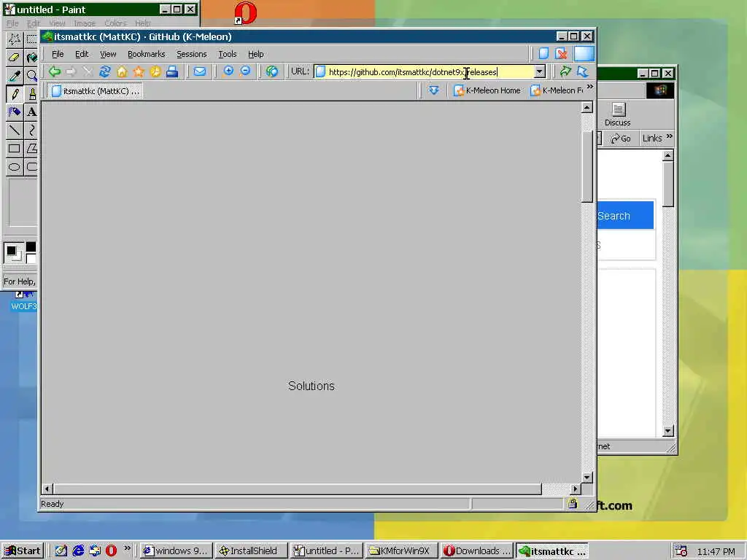This screenshot has height=560, width=747.
Task: Click Go in the background browser
Action: coord(620,138)
